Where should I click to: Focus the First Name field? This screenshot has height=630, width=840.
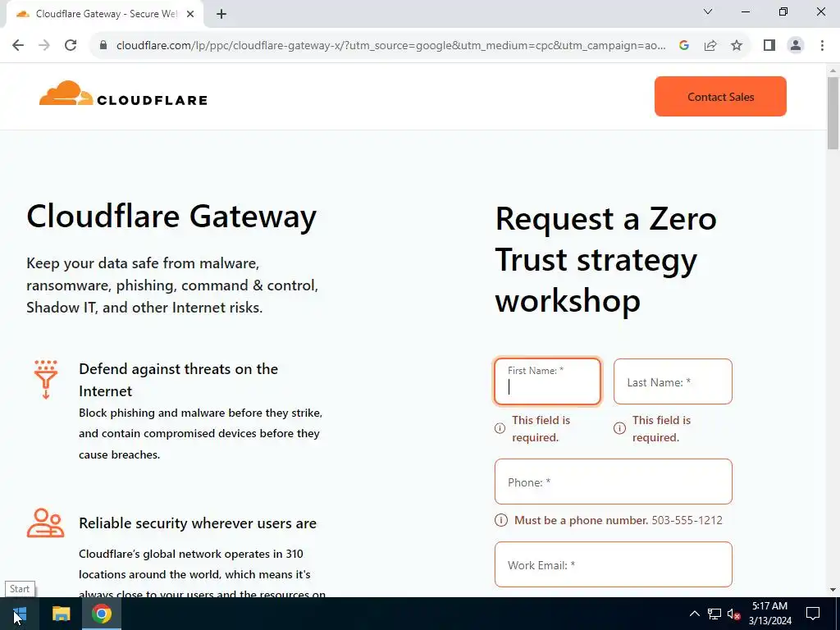547,381
